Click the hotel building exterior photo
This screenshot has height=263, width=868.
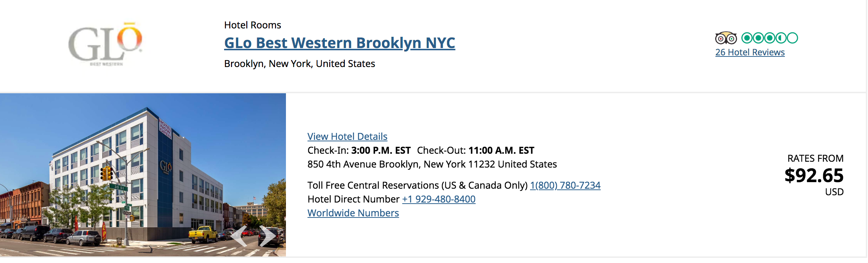click(x=143, y=175)
